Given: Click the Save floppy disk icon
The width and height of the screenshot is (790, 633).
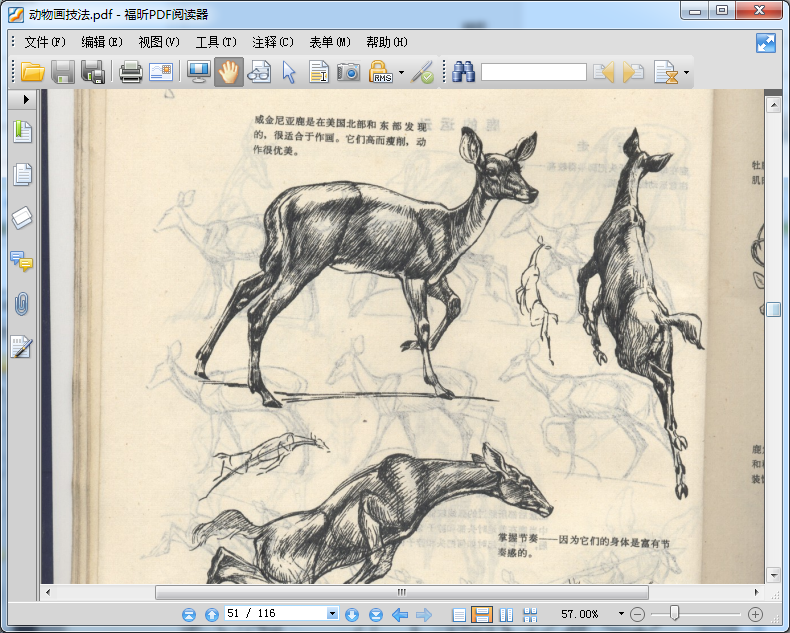Looking at the screenshot, I should point(63,72).
